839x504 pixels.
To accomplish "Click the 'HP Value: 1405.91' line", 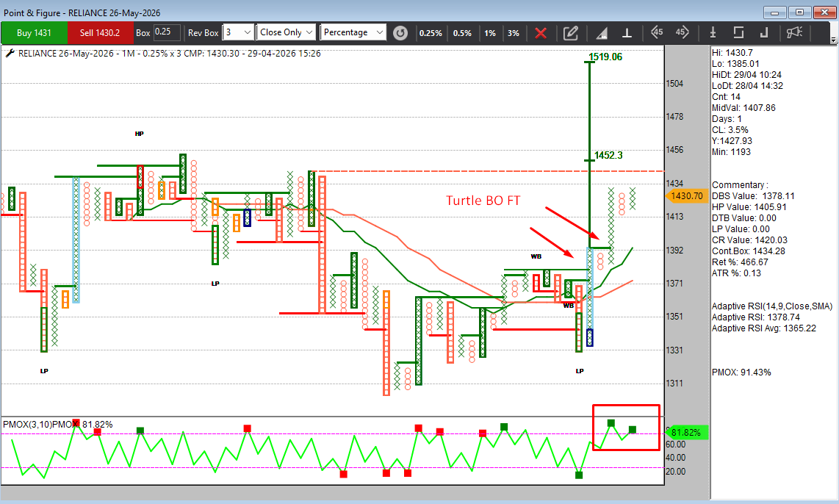I will [749, 207].
